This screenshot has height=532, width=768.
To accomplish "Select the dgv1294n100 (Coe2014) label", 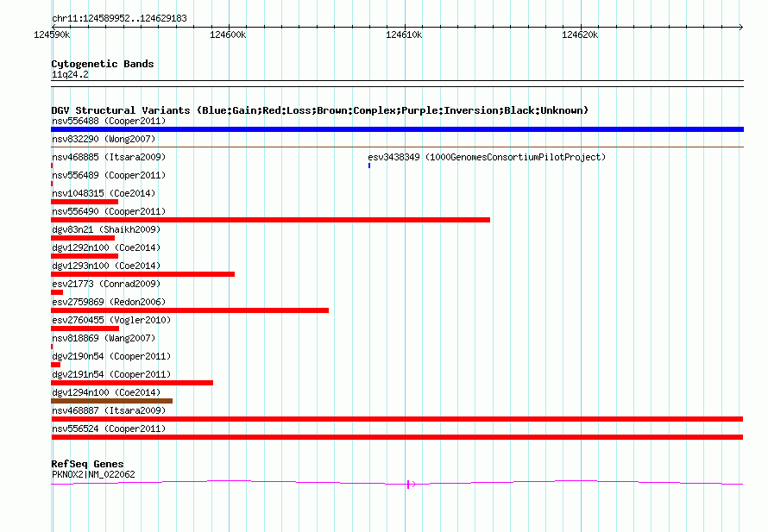I will click(x=106, y=392).
